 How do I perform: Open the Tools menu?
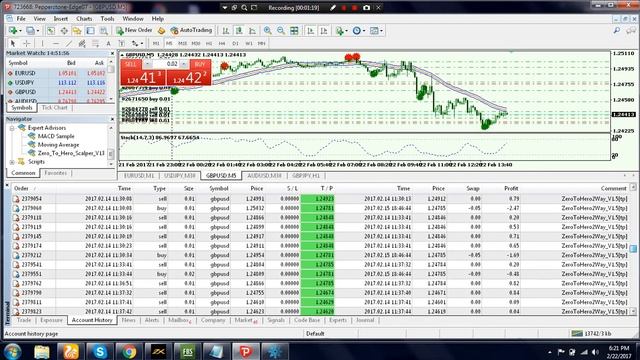107,19
